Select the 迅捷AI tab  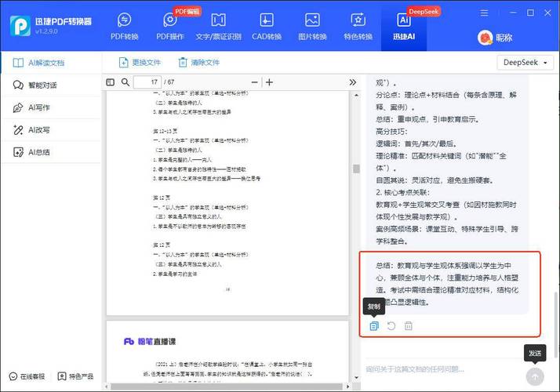(404, 27)
